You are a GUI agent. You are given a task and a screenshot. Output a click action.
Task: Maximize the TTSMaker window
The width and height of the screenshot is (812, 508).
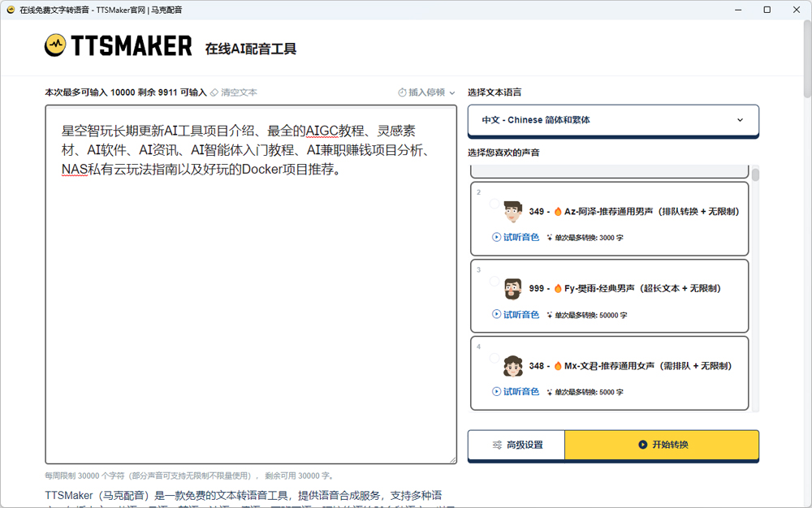coord(767,10)
